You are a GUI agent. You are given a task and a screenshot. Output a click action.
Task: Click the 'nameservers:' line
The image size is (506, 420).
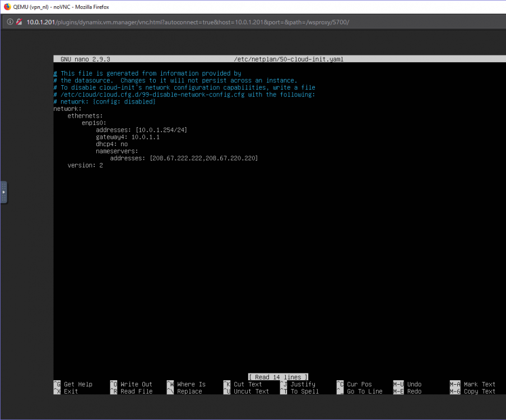tap(117, 151)
